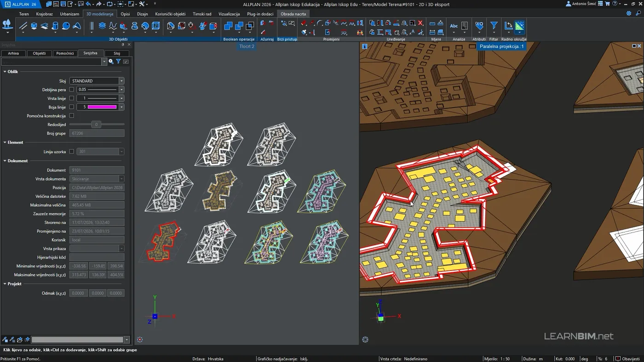Collapse the Element section
The height and width of the screenshot is (362, 644).
pyautogui.click(x=5, y=142)
